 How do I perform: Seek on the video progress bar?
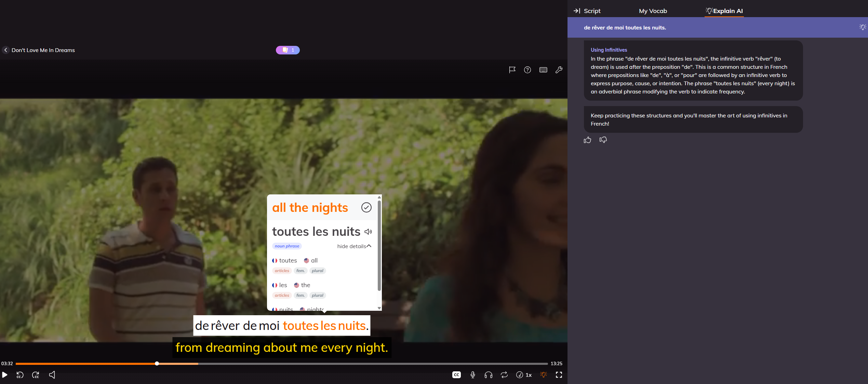click(x=282, y=363)
